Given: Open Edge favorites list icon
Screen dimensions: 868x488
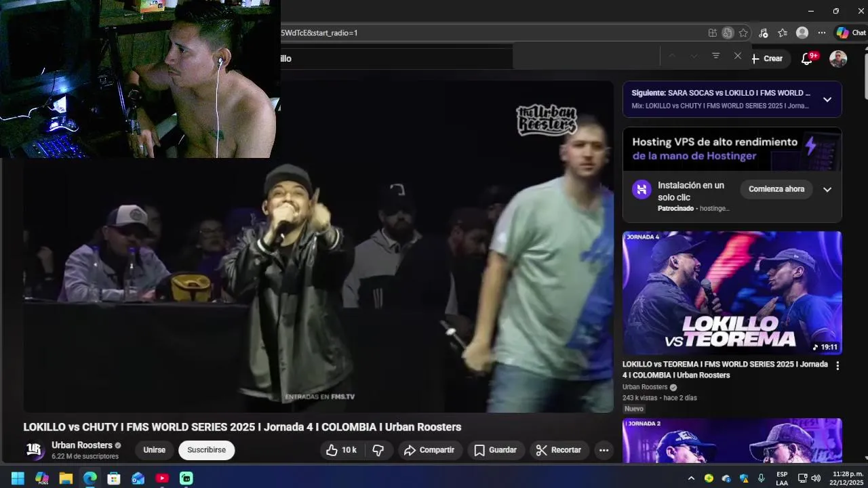Looking at the screenshot, I should click(783, 33).
